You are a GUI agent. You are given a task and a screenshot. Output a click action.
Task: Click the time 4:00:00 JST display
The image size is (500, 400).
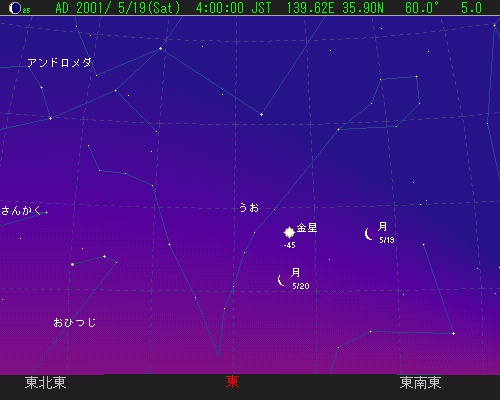click(233, 8)
